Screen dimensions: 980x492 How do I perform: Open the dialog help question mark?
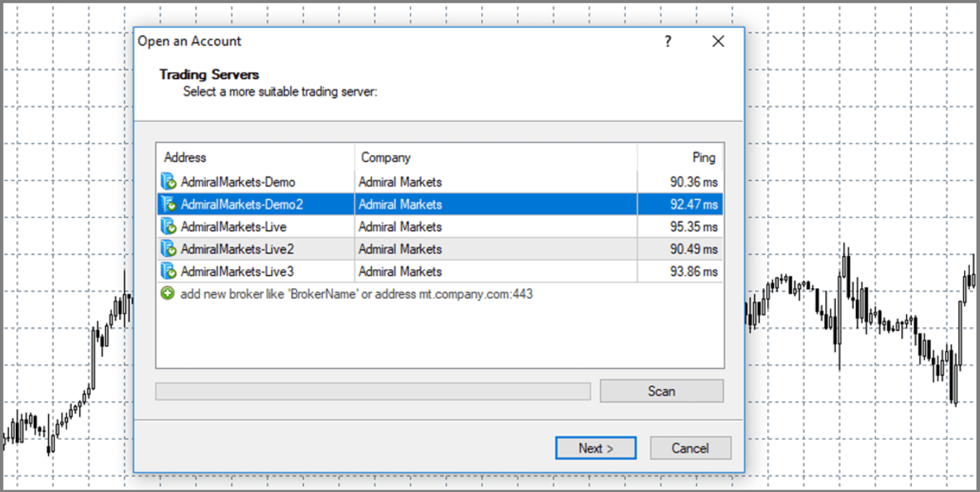pos(668,41)
